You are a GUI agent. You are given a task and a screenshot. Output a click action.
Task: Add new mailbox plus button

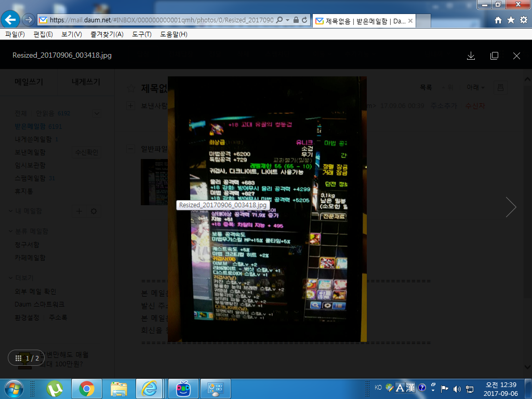tap(79, 211)
